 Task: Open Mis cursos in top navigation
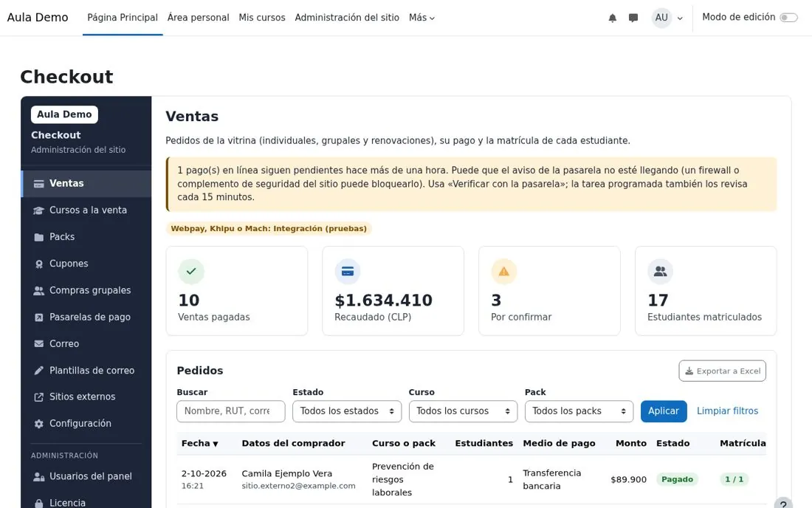262,18
